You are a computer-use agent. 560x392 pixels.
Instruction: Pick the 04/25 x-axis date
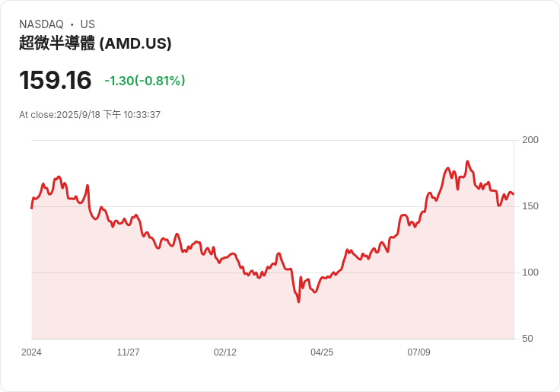[x=322, y=352]
